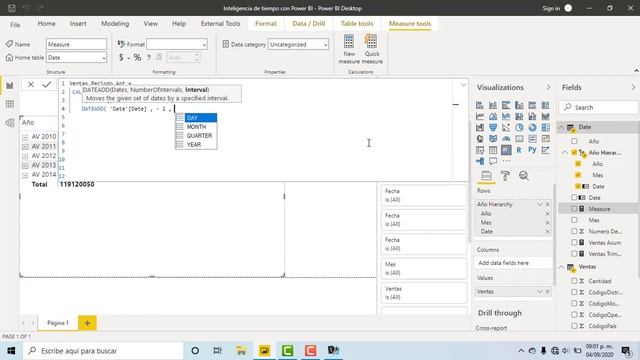This screenshot has height=360, width=640.
Task: Open the Format paint-roller pane
Action: (x=505, y=176)
